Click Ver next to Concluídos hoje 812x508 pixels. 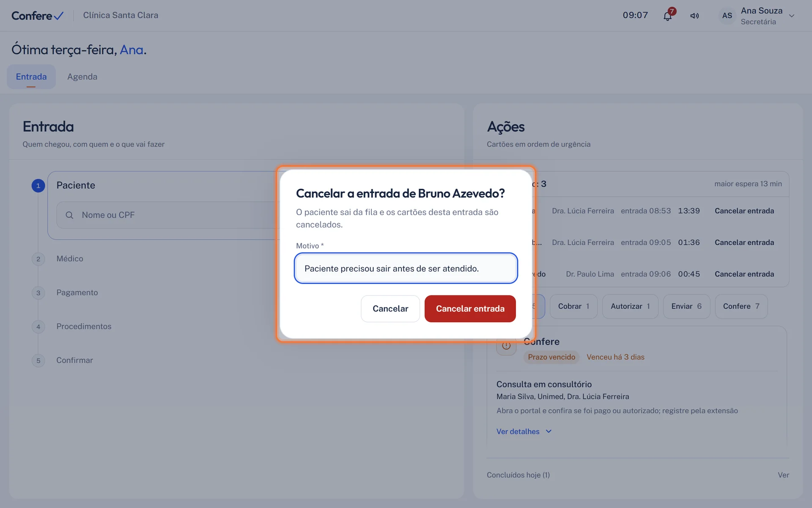coord(783,475)
